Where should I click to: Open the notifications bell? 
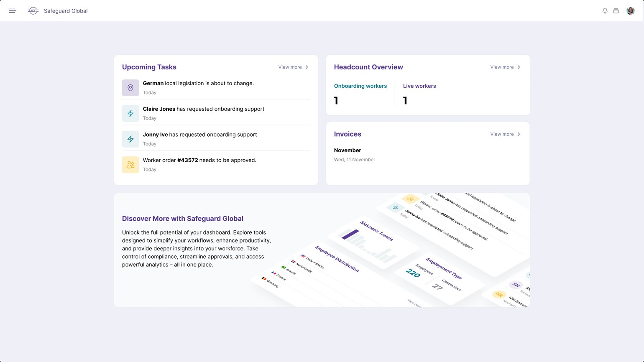[605, 10]
